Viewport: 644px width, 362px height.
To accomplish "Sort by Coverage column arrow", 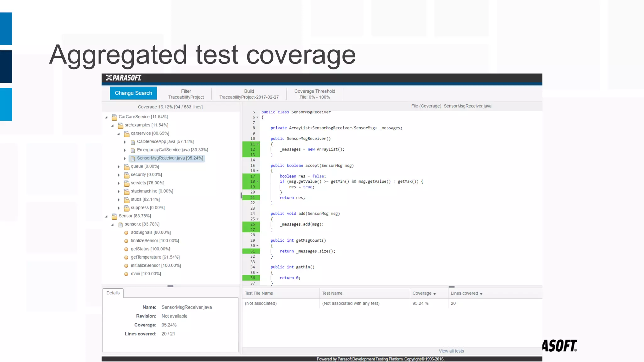I will (x=435, y=294).
